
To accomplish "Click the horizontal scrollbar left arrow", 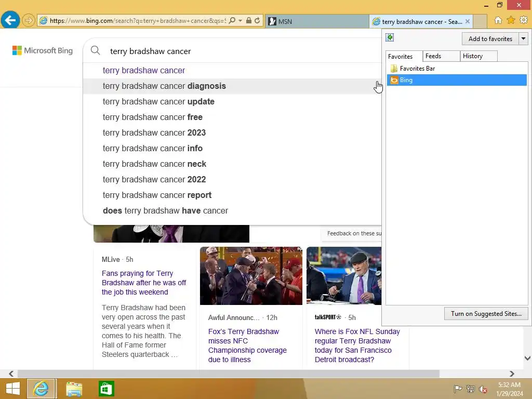I will coord(11,374).
